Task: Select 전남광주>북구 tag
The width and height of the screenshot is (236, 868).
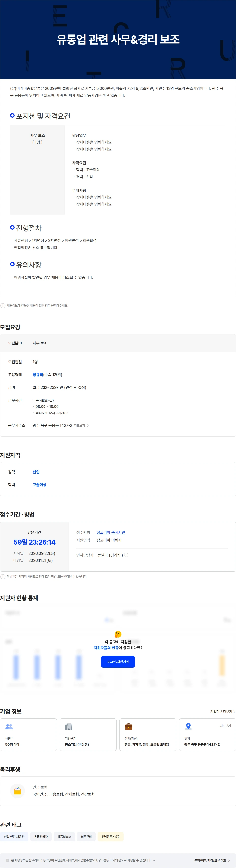Action: (x=111, y=836)
